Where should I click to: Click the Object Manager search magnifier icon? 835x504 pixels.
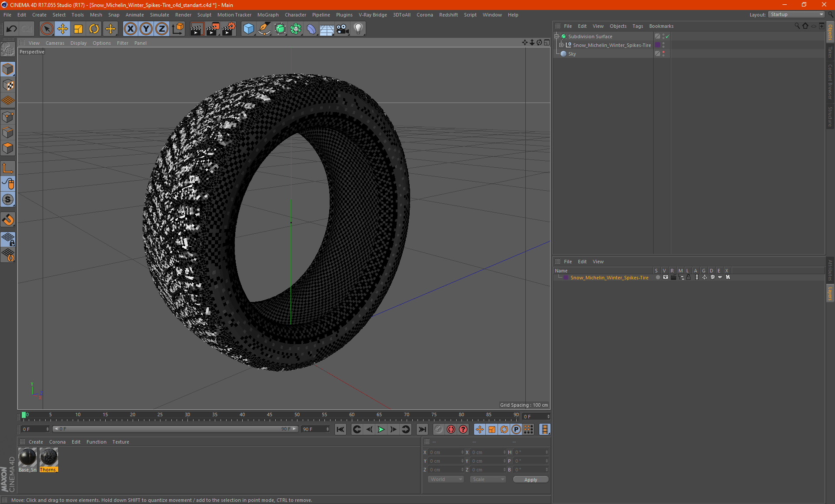[797, 26]
